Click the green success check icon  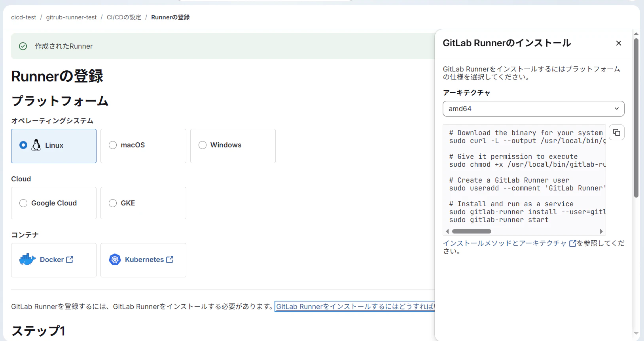23,46
